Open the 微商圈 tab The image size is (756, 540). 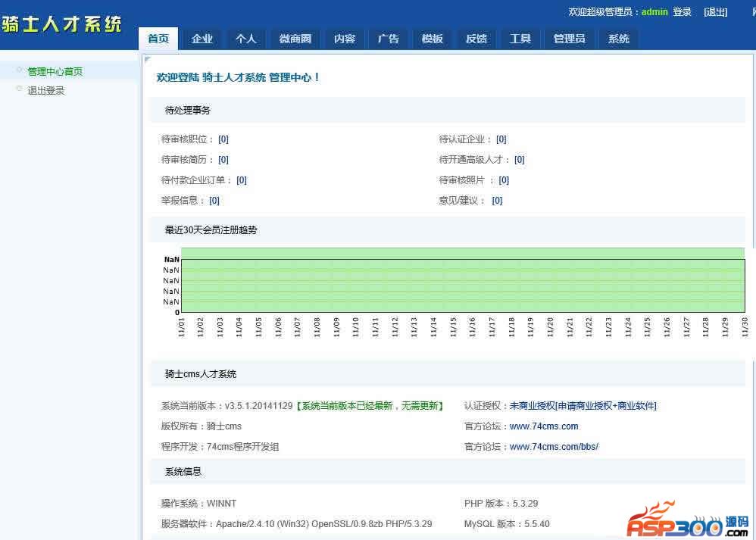(x=295, y=39)
